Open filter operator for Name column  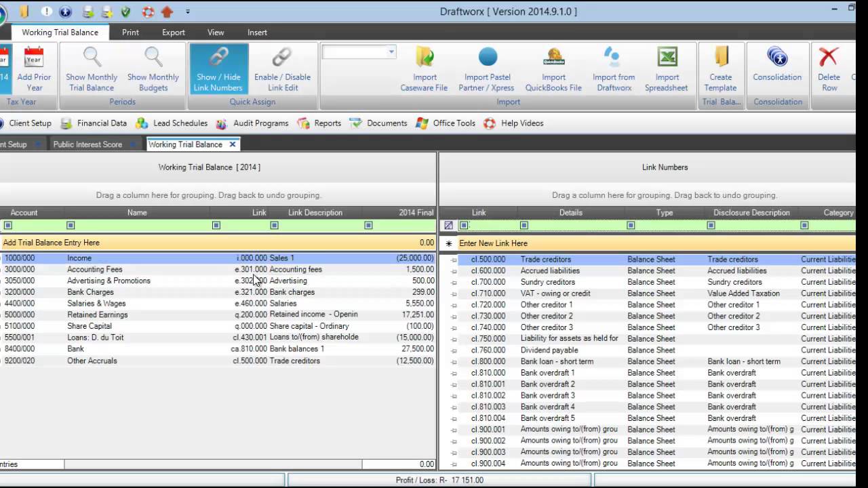[71, 225]
